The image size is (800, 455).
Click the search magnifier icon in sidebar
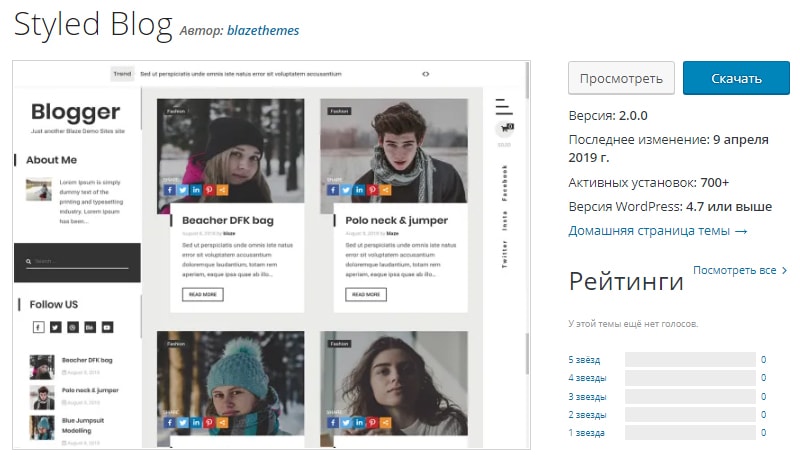pos(29,261)
